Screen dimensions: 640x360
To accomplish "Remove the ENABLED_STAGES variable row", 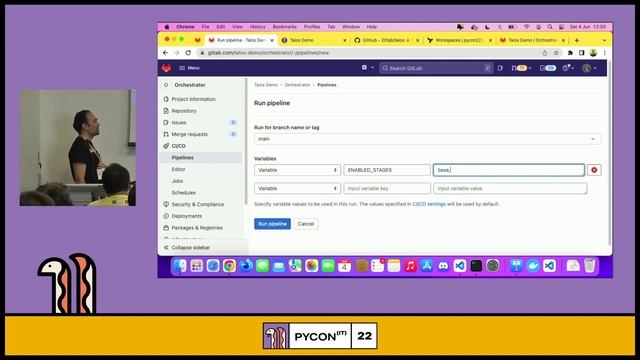I will [x=594, y=170].
